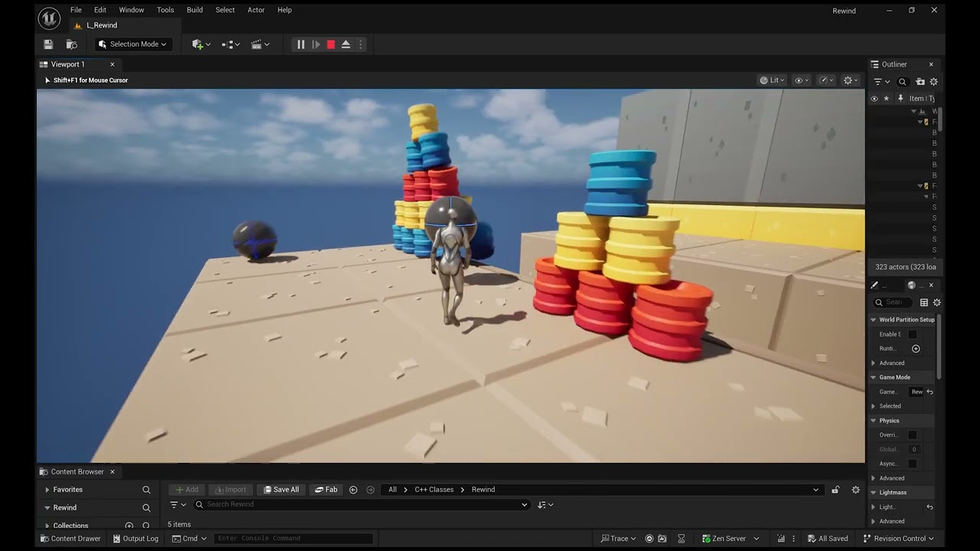Open the World Settings property matrix grid icon
980x551 pixels.
click(924, 302)
